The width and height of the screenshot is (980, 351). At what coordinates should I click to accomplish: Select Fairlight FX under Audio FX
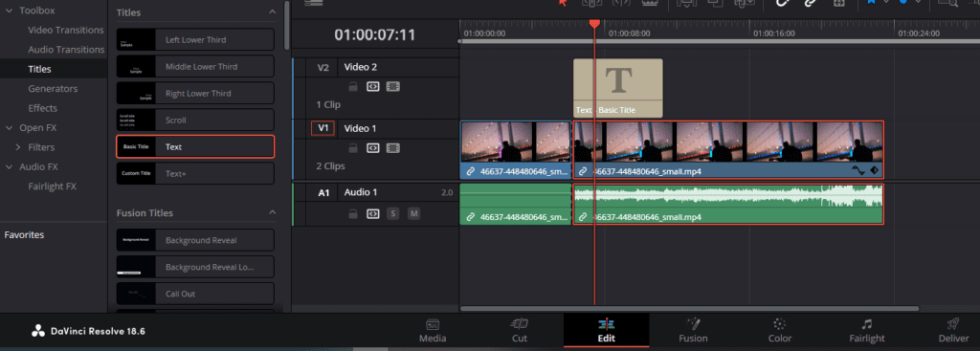click(52, 186)
